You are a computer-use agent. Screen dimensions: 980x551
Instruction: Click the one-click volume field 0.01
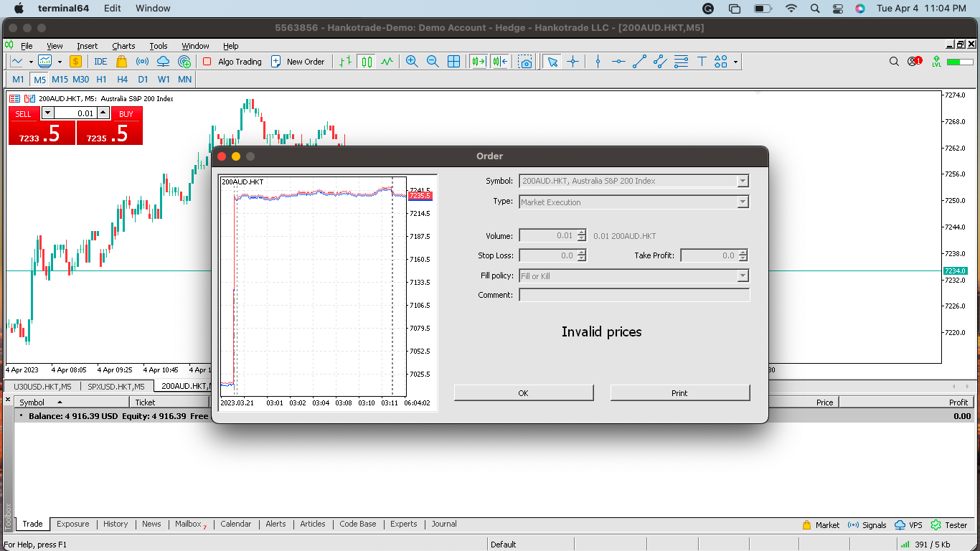[x=75, y=113]
